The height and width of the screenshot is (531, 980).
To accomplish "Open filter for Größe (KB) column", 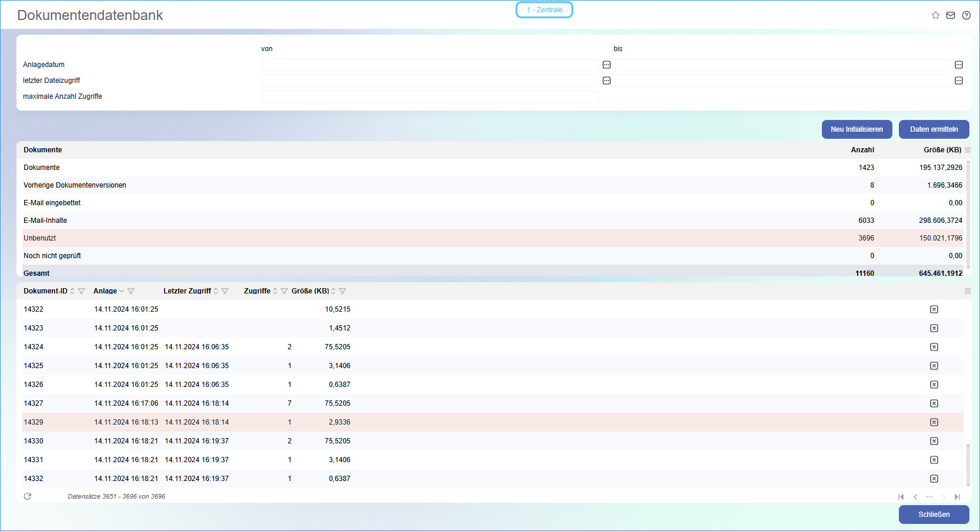I will pos(343,291).
